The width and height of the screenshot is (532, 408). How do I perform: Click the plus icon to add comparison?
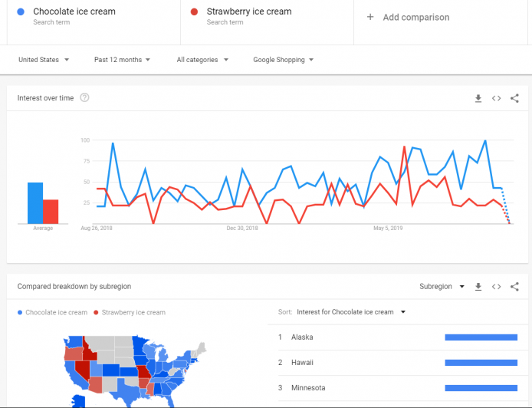370,17
